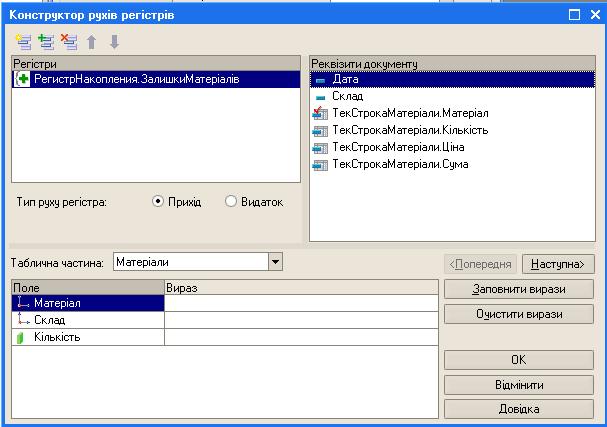
Task: Click the Відмінити button
Action: pos(519,385)
